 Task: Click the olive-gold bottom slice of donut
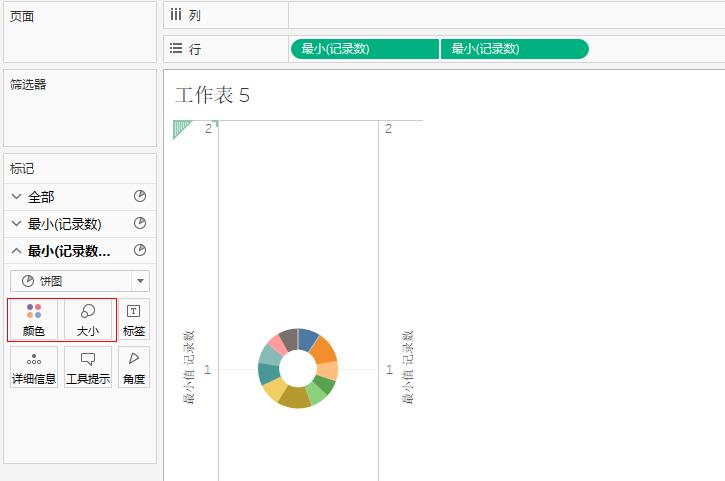(295, 398)
